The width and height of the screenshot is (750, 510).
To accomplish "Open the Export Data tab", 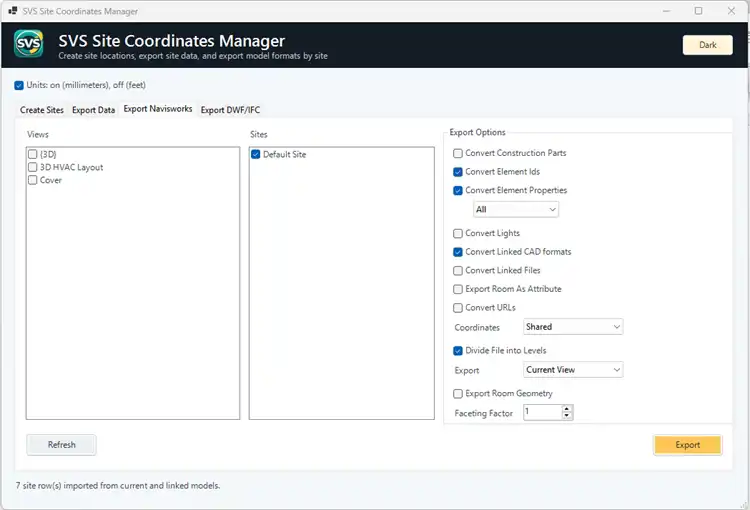I will [94, 110].
